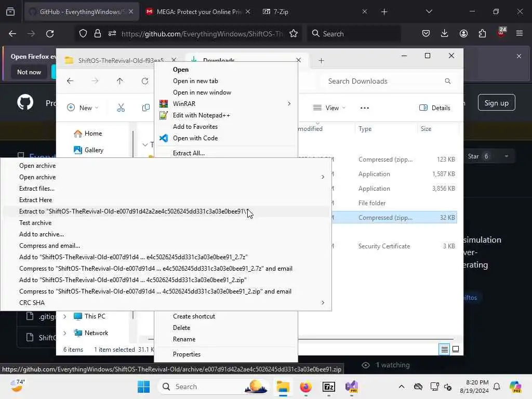Image resolution: width=532 pixels, height=399 pixels.
Task: Open new Firefox tab
Action: pos(384,12)
